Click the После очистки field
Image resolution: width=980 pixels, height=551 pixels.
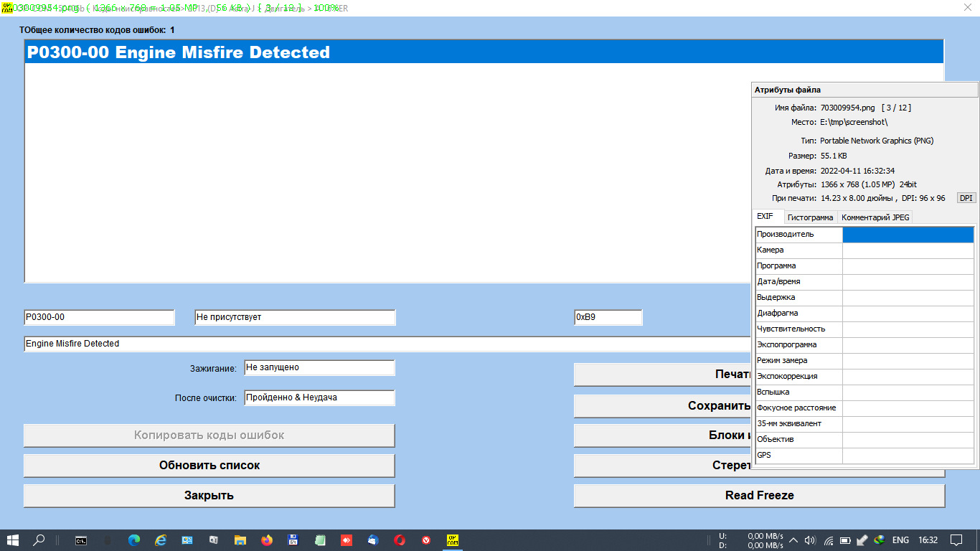319,397
